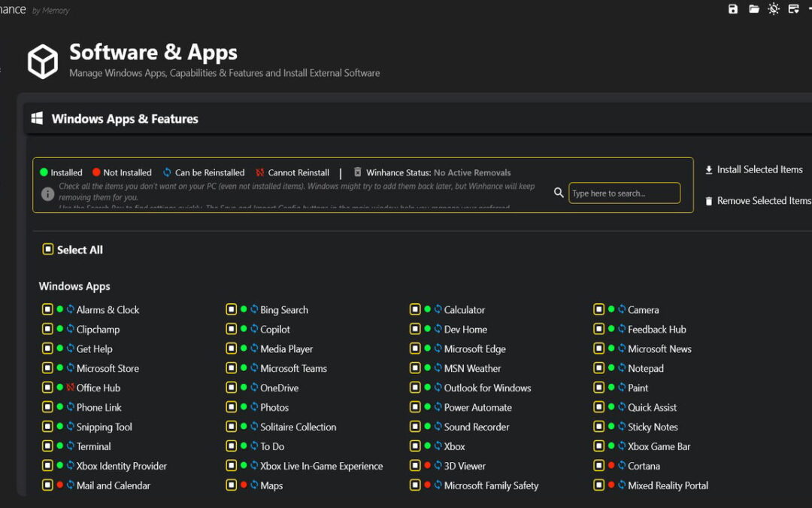
Task: Check the Cortana checkbox
Action: (600, 466)
